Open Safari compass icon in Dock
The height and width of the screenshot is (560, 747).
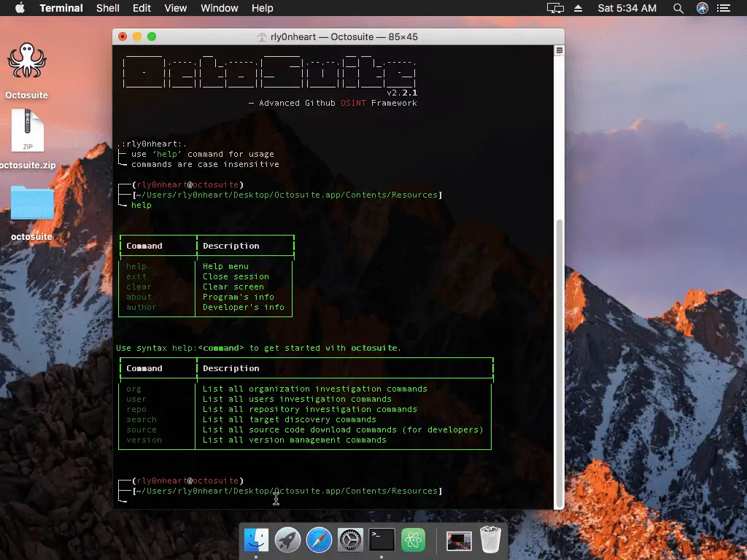click(x=320, y=540)
